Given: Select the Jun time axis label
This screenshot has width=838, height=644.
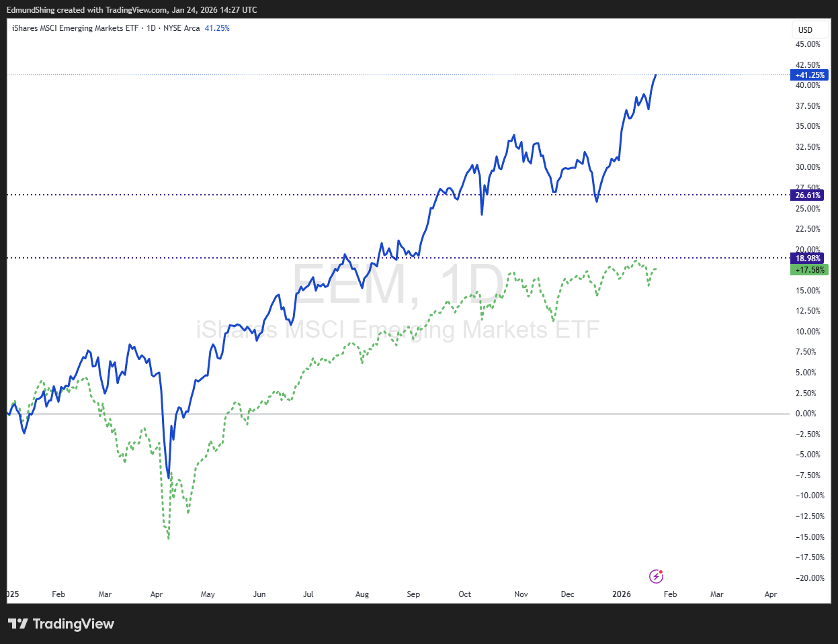Looking at the screenshot, I should pyautogui.click(x=259, y=594).
